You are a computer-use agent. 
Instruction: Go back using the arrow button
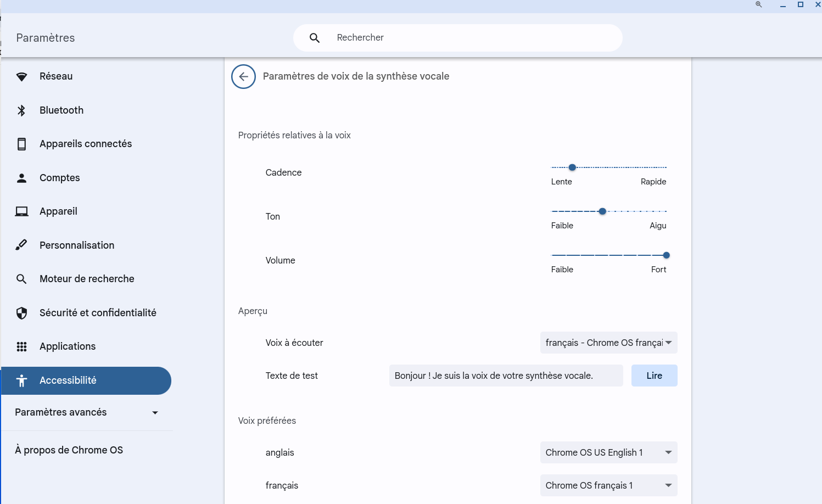tap(243, 77)
